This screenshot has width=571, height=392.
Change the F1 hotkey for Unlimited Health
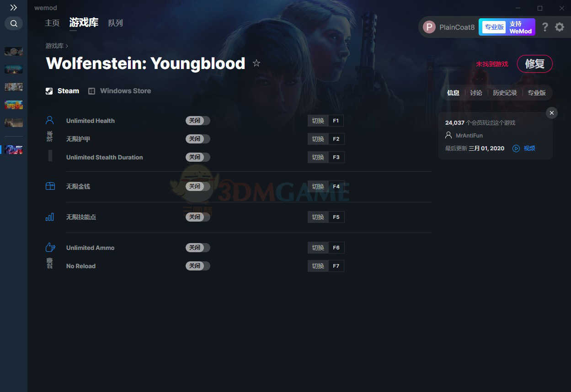[336, 121]
